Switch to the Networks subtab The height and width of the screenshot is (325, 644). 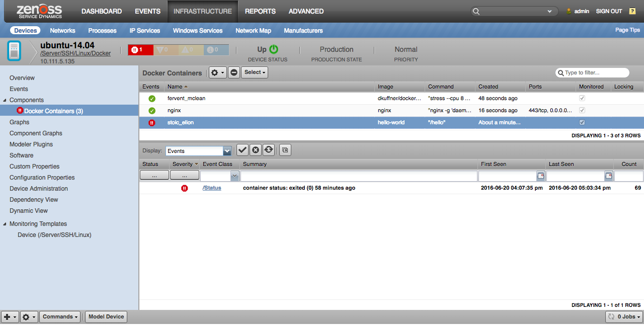62,31
